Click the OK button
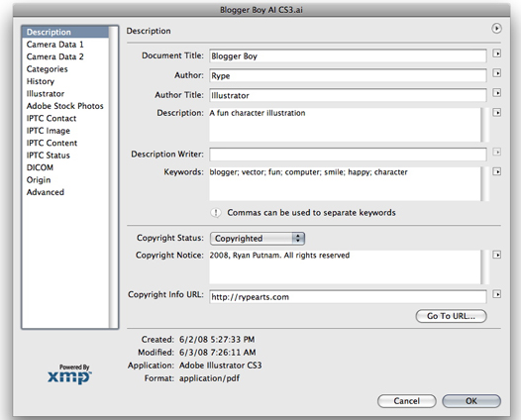521x420 pixels. [471, 401]
